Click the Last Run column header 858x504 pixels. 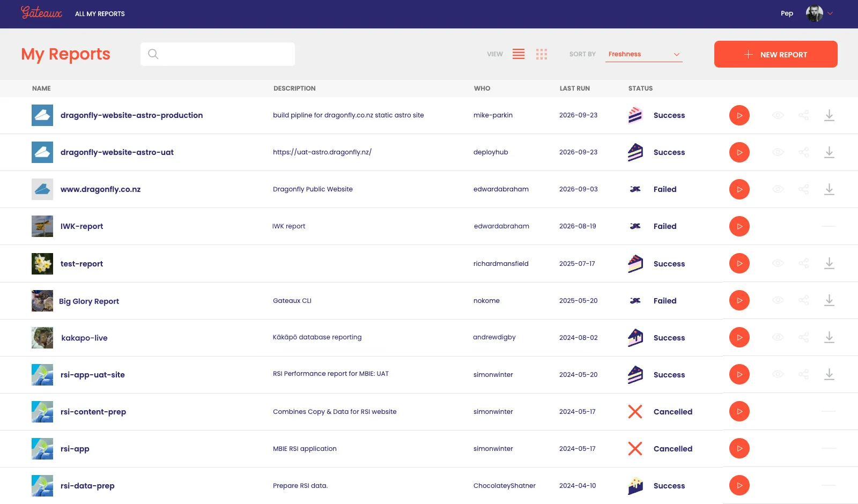pos(574,88)
